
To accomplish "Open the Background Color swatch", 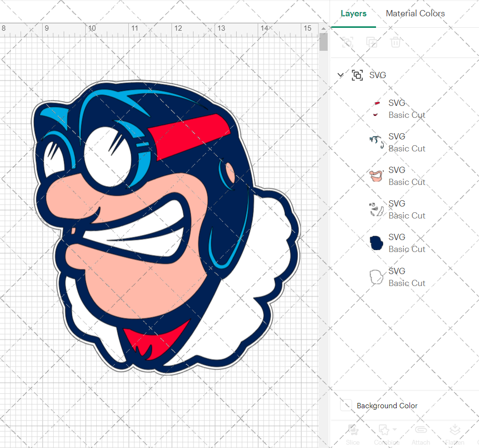I will [x=346, y=405].
